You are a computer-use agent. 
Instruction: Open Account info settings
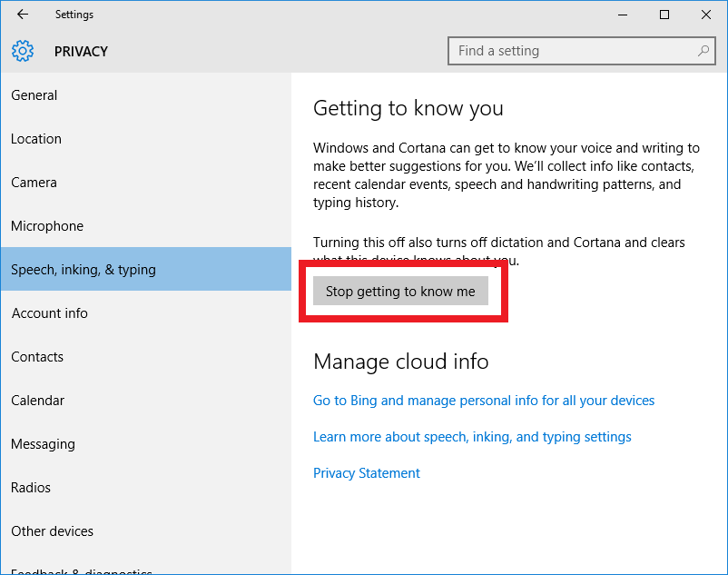(x=50, y=313)
